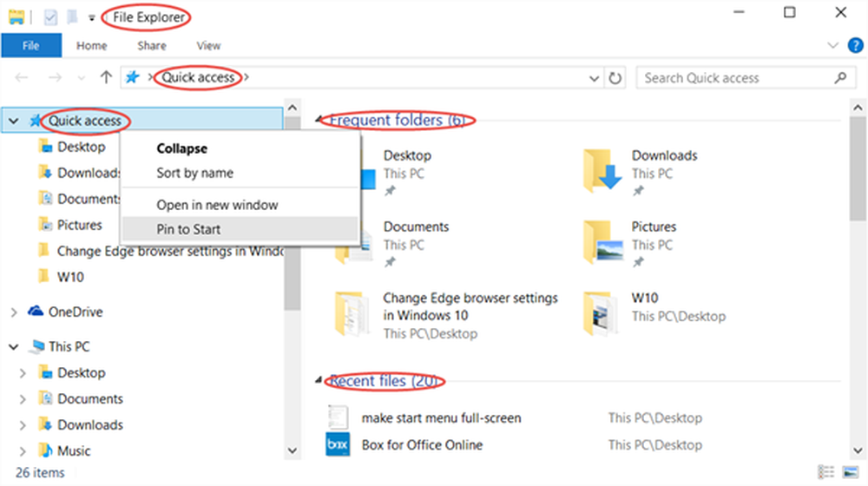Viewport: 868px width, 486px height.
Task: Click navigation pane scroll up arrow
Action: coord(293,108)
